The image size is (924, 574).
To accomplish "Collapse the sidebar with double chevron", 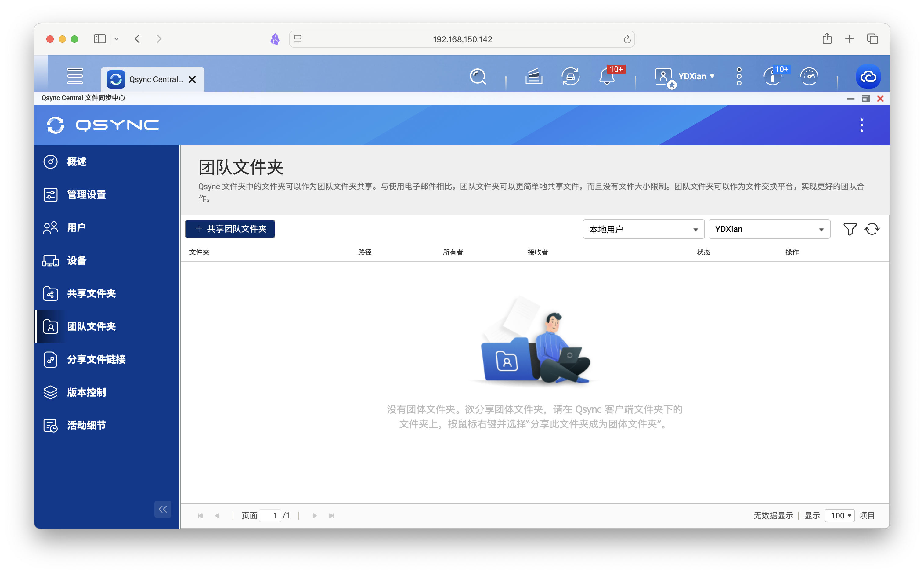I will pyautogui.click(x=163, y=509).
